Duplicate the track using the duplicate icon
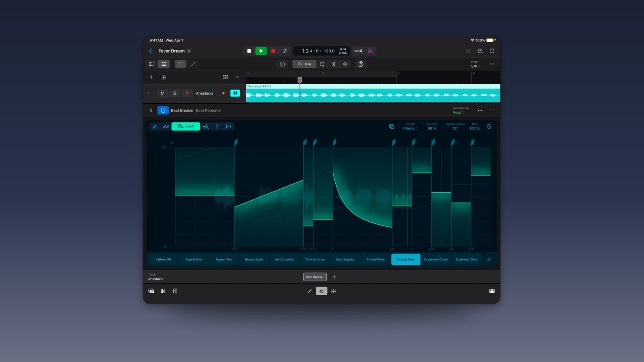The width and height of the screenshot is (644, 362). [163, 77]
